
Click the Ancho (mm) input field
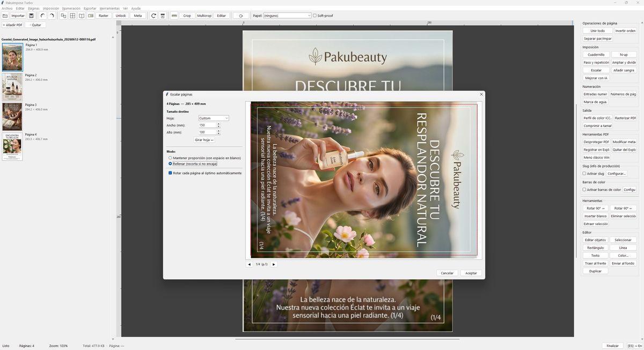[207, 125]
